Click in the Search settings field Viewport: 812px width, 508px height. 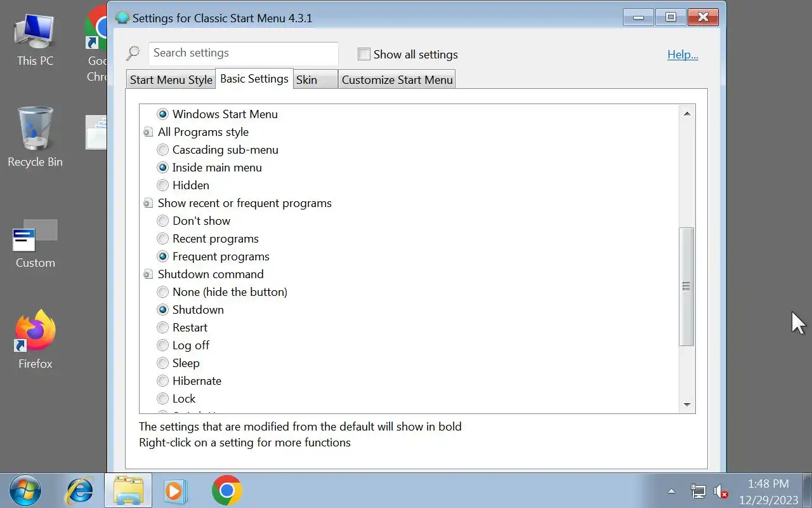pos(243,53)
